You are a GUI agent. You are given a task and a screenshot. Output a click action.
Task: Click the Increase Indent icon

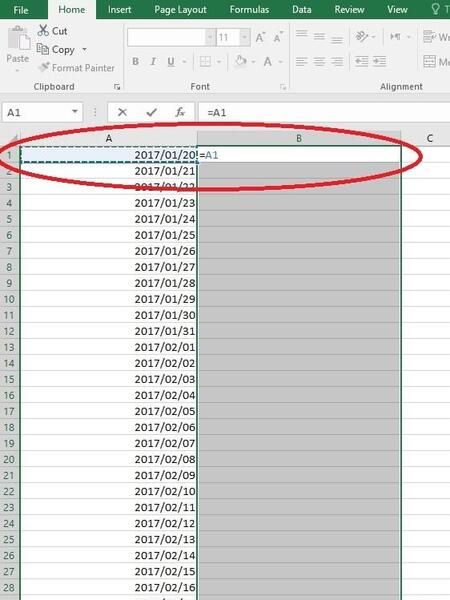(380, 61)
